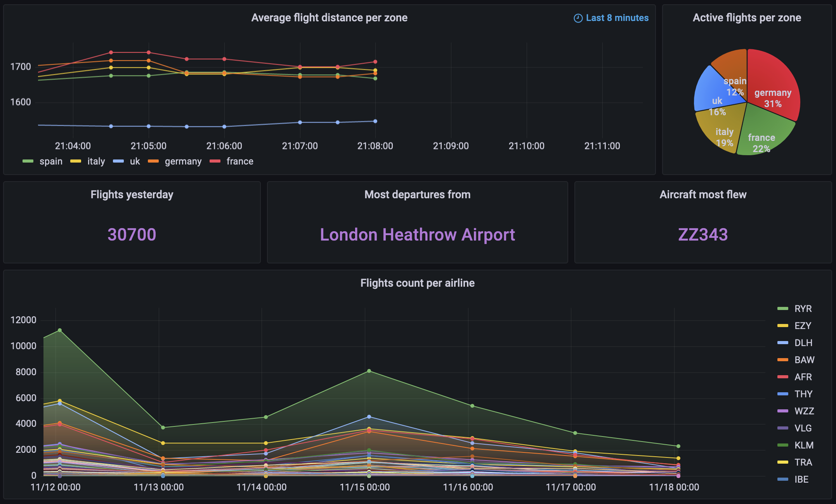This screenshot has height=504, width=836.
Task: Click the clock icon beside Last 8 minutes
Action: coord(578,18)
